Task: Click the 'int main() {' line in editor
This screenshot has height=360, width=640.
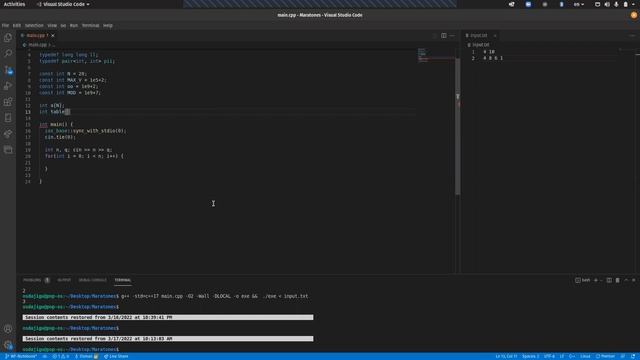Action: 56,124
